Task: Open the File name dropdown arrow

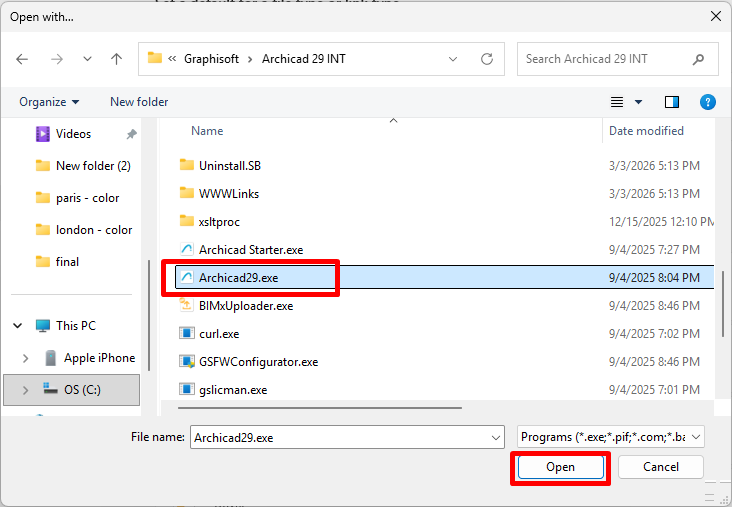Action: (495, 437)
